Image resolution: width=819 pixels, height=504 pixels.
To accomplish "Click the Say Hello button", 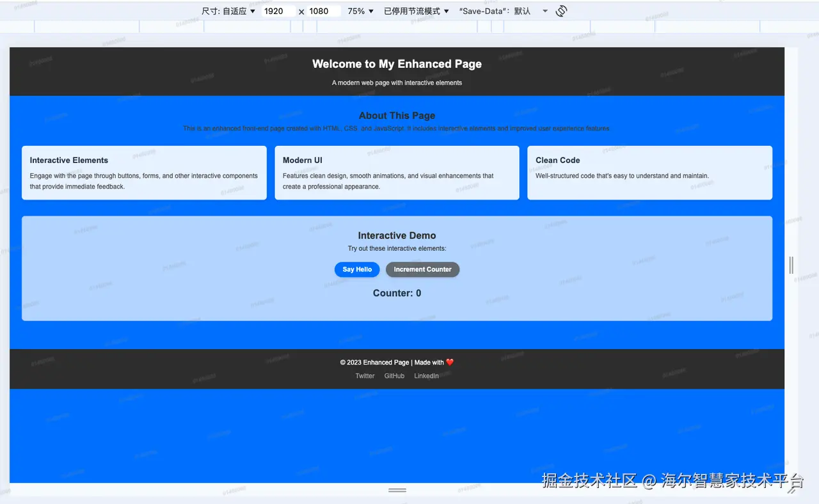I will click(x=357, y=269).
